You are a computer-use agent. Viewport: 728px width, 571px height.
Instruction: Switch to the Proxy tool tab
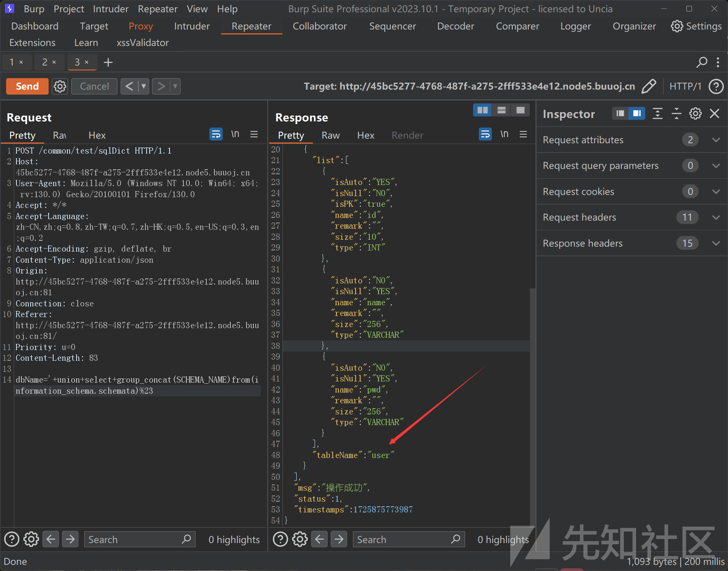pyautogui.click(x=141, y=26)
